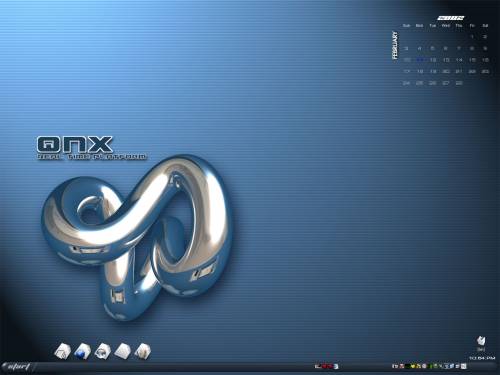Image resolution: width=500 pixels, height=375 pixels.
Task: Select February 28 in the desktop calendar
Action: [x=459, y=83]
